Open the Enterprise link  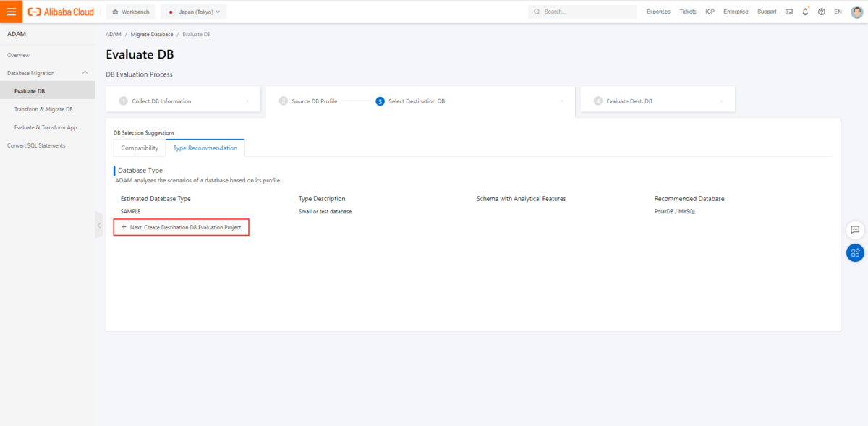736,12
